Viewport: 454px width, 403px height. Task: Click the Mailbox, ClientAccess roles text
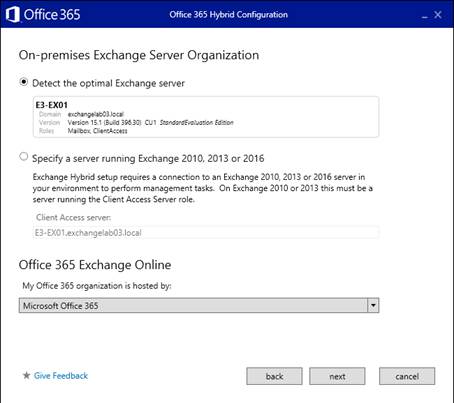pos(98,131)
